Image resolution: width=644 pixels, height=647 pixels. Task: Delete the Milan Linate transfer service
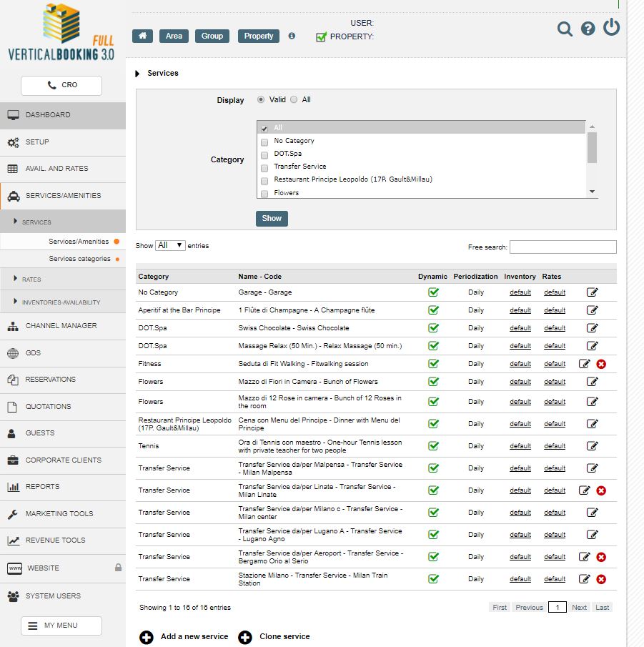pyautogui.click(x=601, y=490)
